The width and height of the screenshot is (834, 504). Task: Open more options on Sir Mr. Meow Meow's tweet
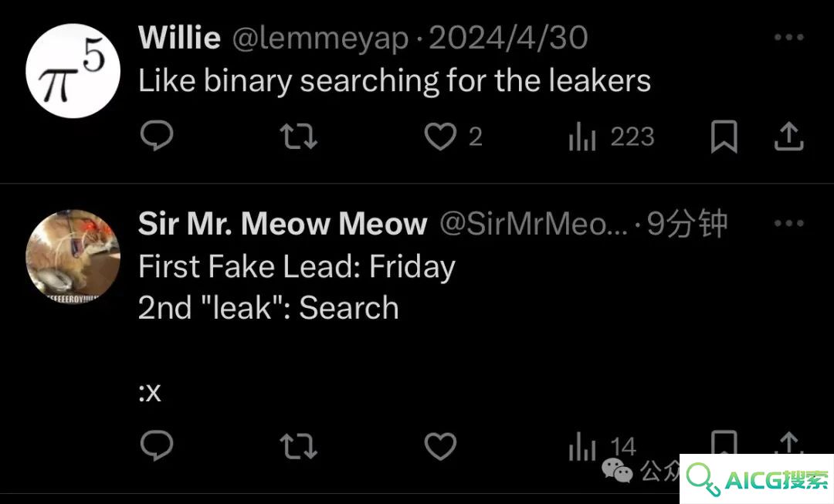(788, 223)
